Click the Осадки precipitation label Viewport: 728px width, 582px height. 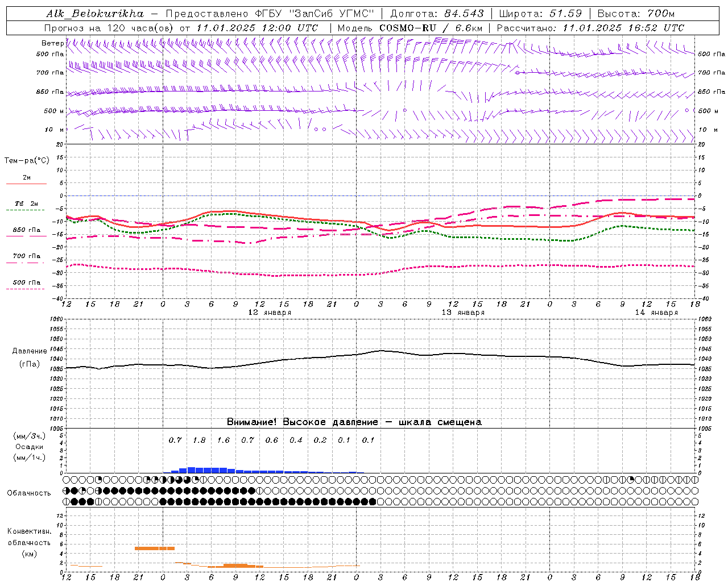tap(29, 447)
